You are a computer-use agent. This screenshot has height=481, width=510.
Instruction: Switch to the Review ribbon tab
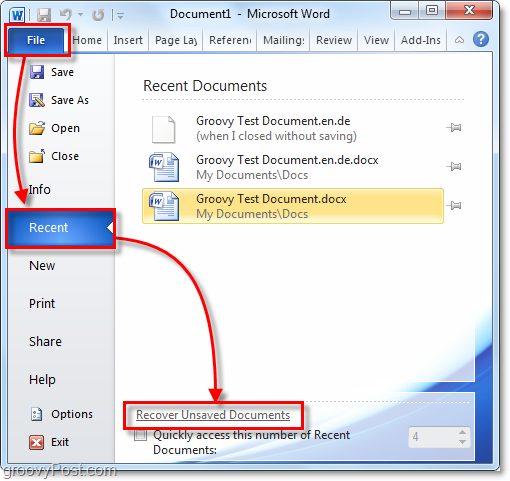[x=334, y=40]
